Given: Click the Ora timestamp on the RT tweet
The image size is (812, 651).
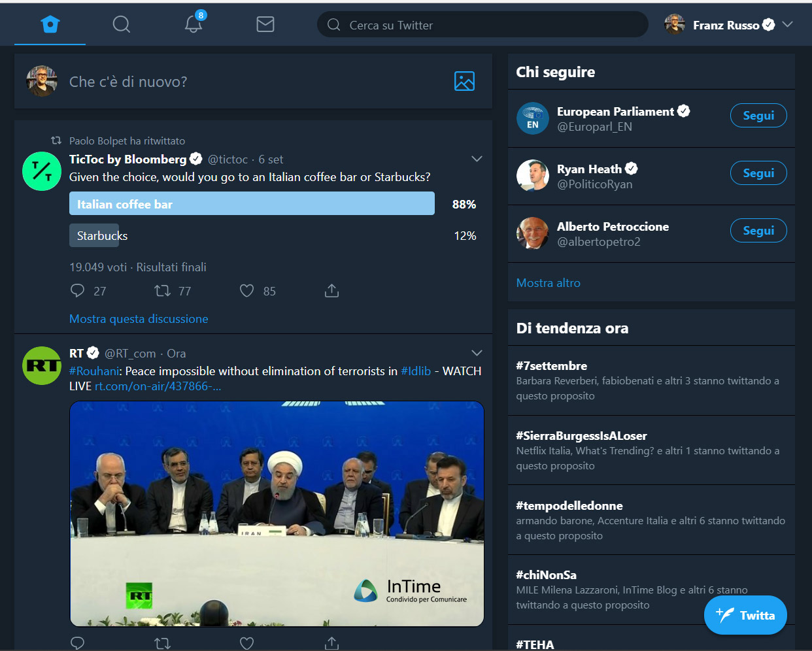Looking at the screenshot, I should 177,354.
